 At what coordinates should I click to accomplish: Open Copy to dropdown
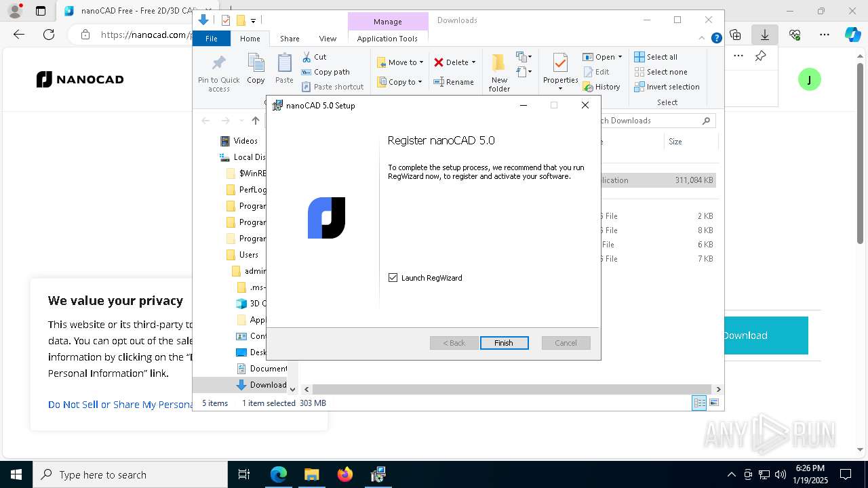[399, 82]
